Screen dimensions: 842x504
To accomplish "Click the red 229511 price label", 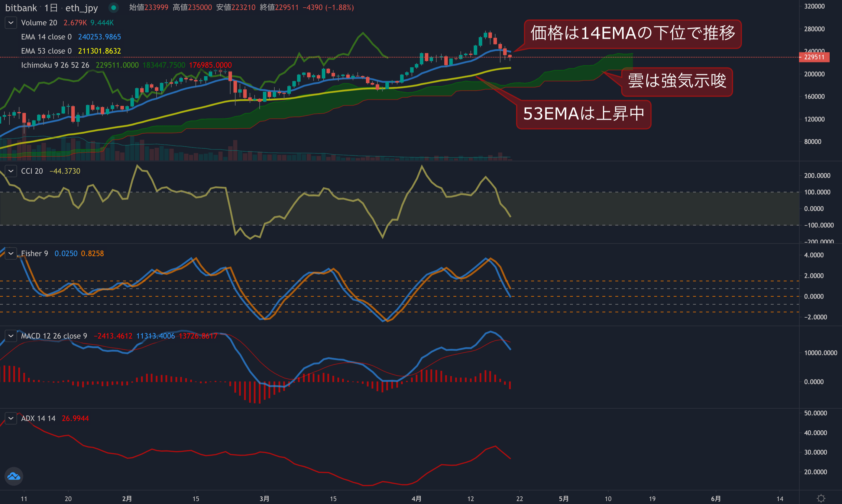I will 815,57.
